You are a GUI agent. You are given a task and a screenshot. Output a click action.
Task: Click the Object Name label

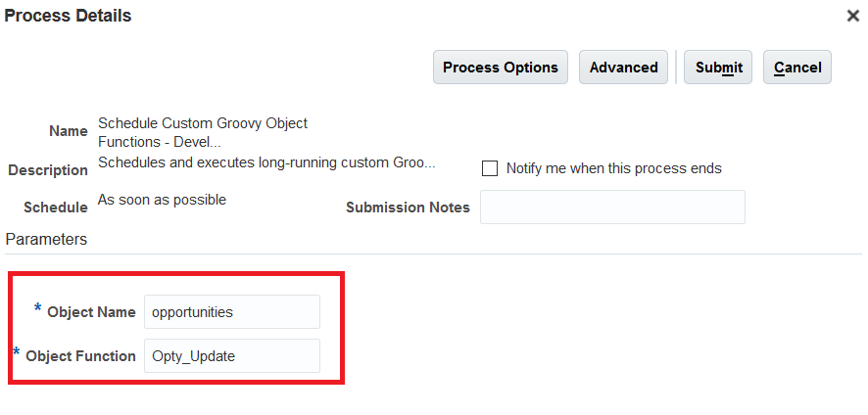tap(91, 312)
